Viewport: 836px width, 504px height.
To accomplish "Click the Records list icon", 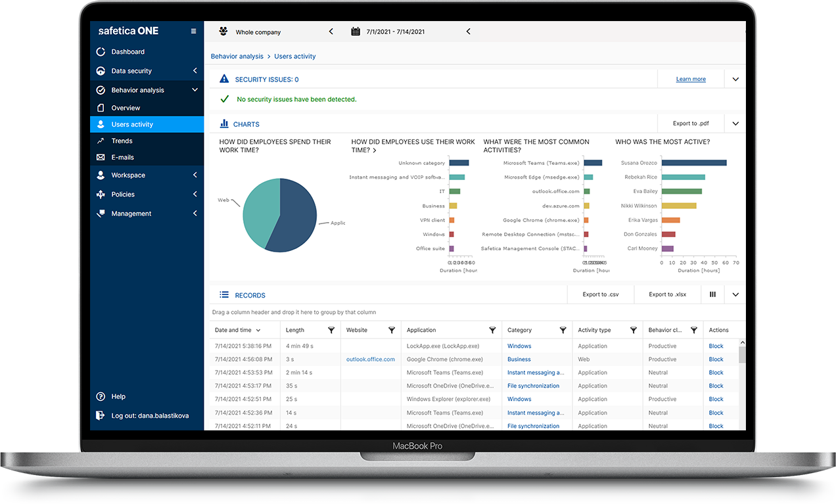I will click(x=224, y=295).
